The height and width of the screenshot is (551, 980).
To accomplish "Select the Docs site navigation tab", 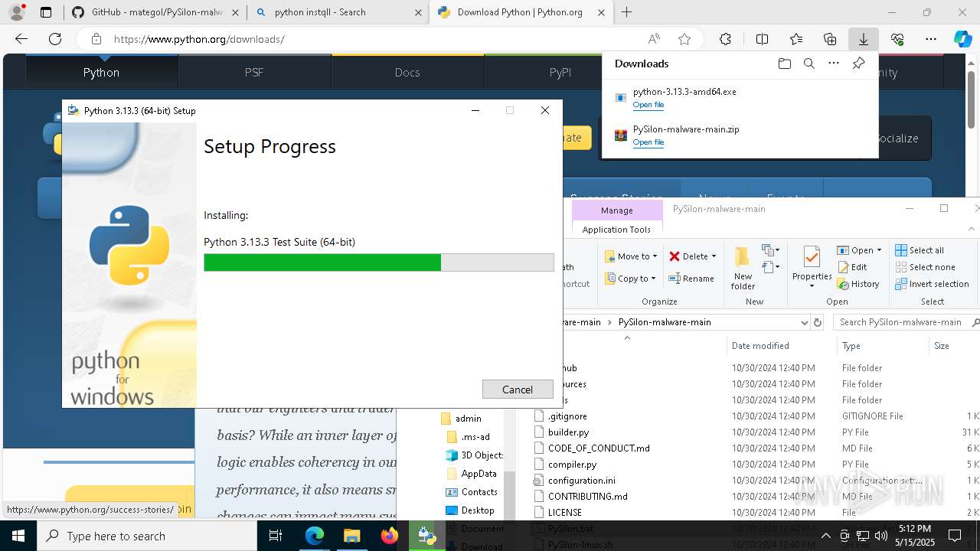I will click(x=407, y=72).
